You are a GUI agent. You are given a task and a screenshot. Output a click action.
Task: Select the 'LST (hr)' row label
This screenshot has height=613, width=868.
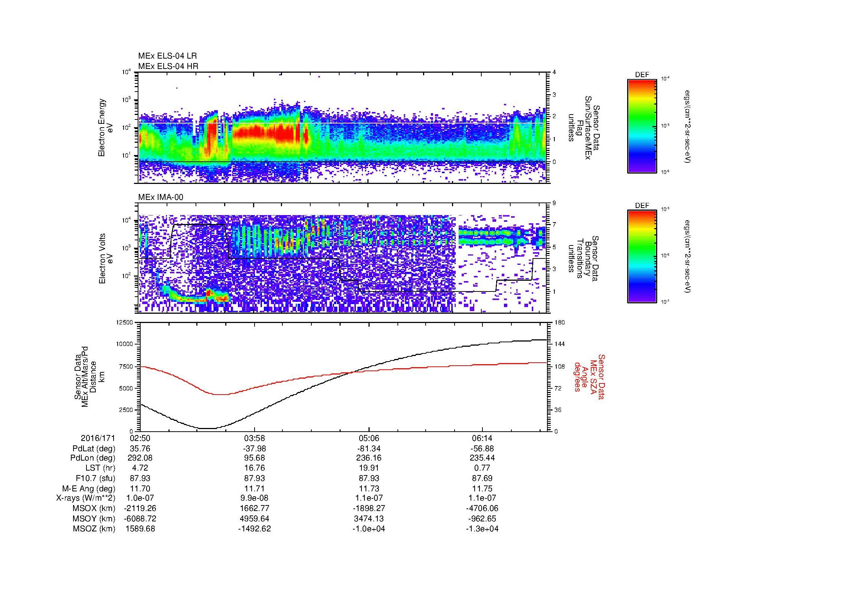tap(100, 468)
